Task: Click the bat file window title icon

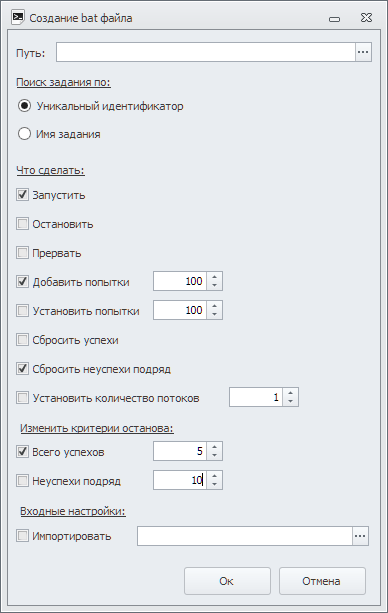Action: tap(18, 18)
